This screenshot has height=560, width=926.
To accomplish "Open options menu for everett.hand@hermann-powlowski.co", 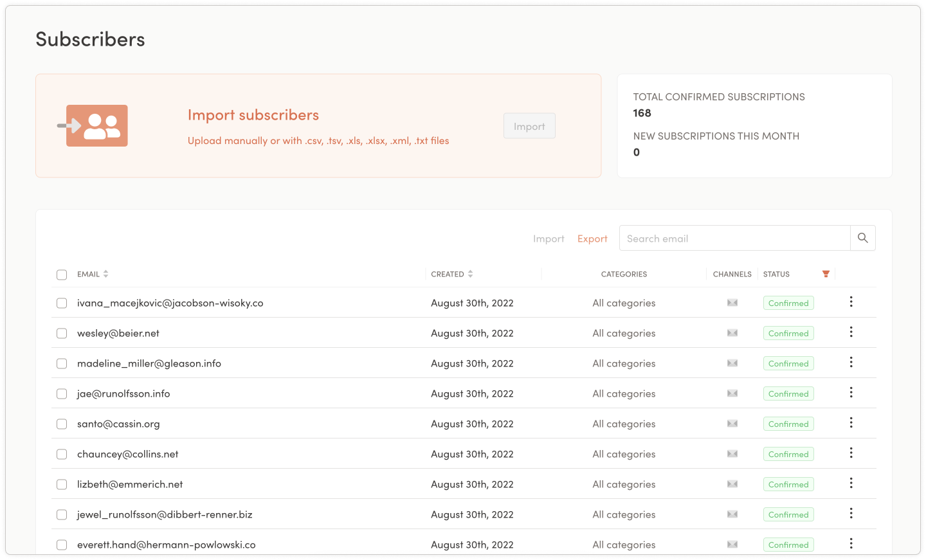I will (x=851, y=543).
